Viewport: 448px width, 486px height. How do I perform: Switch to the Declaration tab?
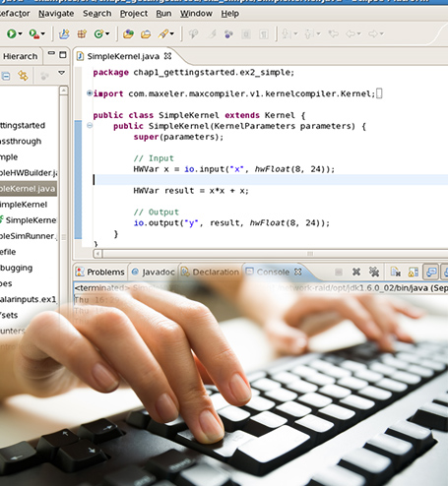click(211, 272)
